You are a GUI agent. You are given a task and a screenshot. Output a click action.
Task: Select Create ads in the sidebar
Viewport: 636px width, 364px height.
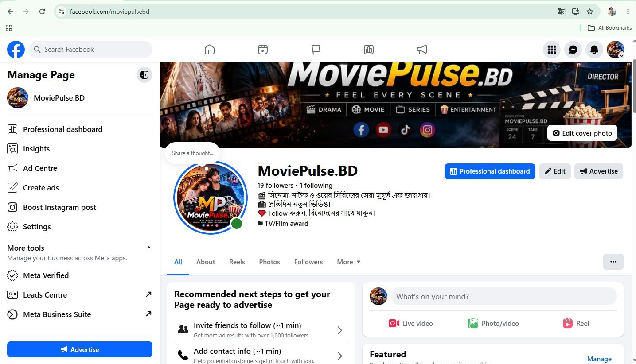(80, 188)
